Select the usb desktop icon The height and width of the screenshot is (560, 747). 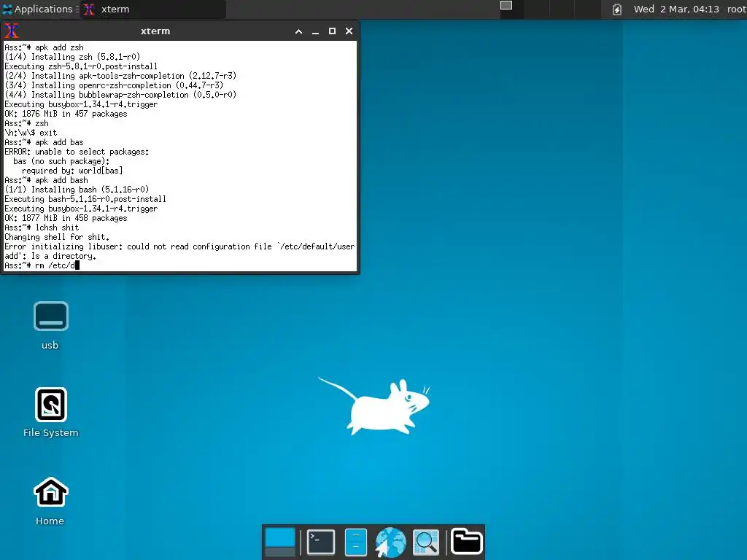50,326
